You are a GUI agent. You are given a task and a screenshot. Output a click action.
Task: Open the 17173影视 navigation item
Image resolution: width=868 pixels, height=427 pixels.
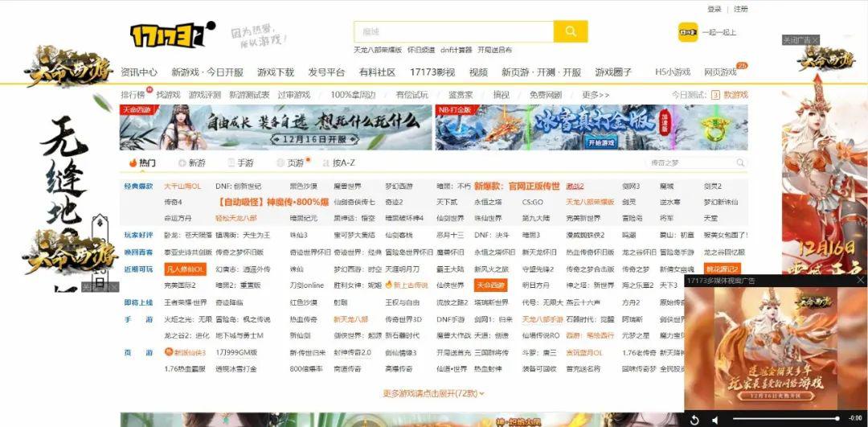point(432,72)
